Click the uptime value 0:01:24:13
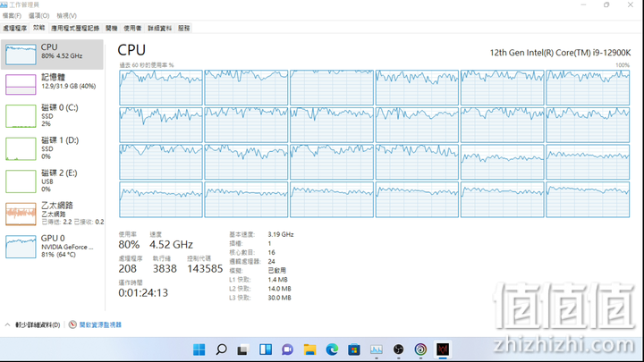 (143, 292)
